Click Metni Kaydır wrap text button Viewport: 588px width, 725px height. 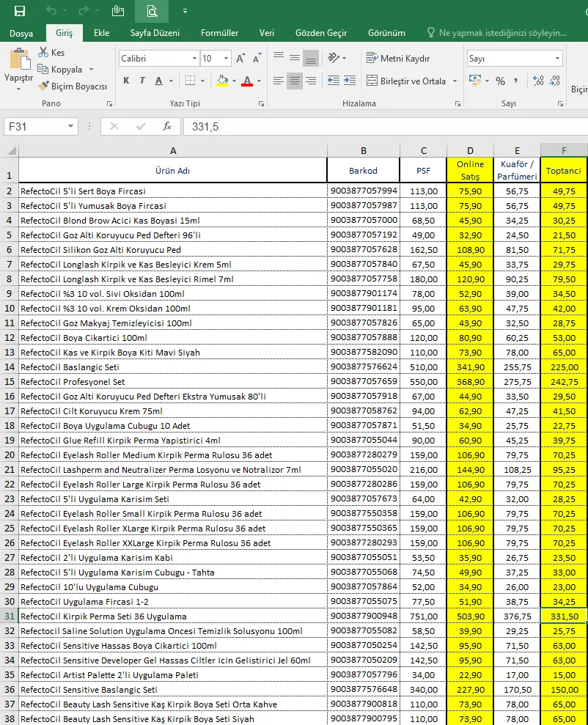pyautogui.click(x=398, y=58)
